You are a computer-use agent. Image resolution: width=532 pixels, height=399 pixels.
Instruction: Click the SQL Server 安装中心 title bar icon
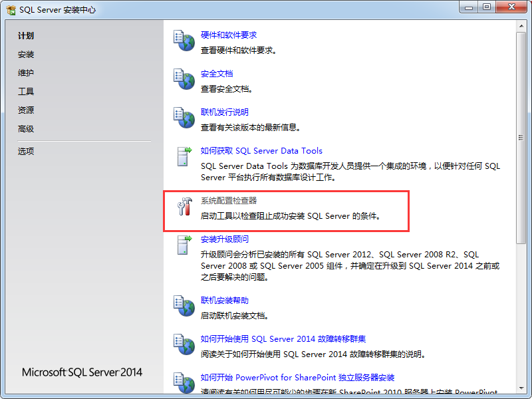point(11,10)
